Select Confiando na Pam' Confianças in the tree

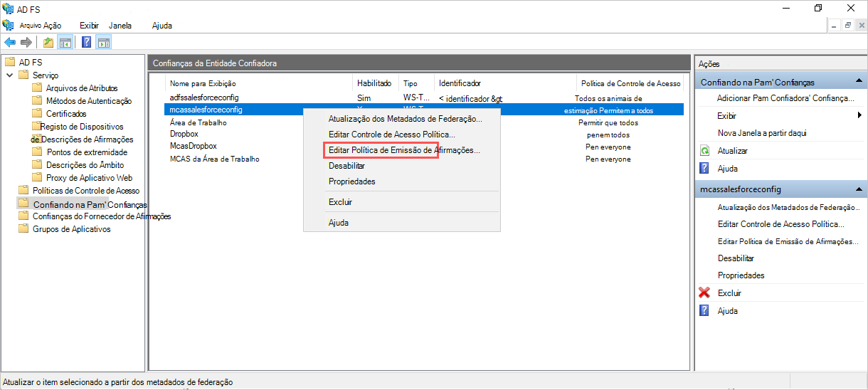[90, 204]
